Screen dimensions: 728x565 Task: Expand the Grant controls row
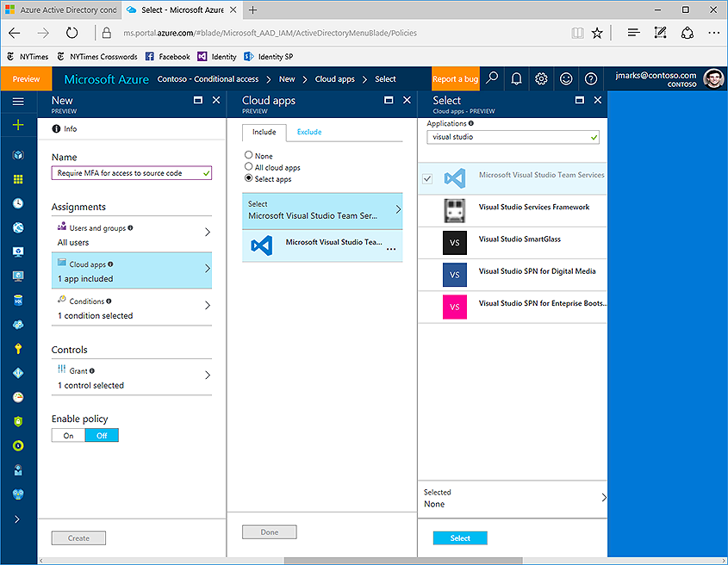[x=132, y=377]
